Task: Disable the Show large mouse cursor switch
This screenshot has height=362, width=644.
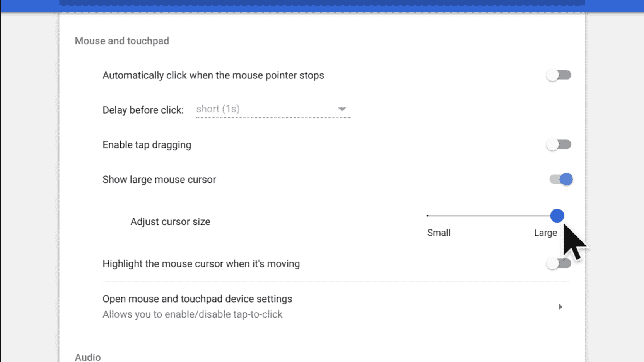Action: [561, 179]
